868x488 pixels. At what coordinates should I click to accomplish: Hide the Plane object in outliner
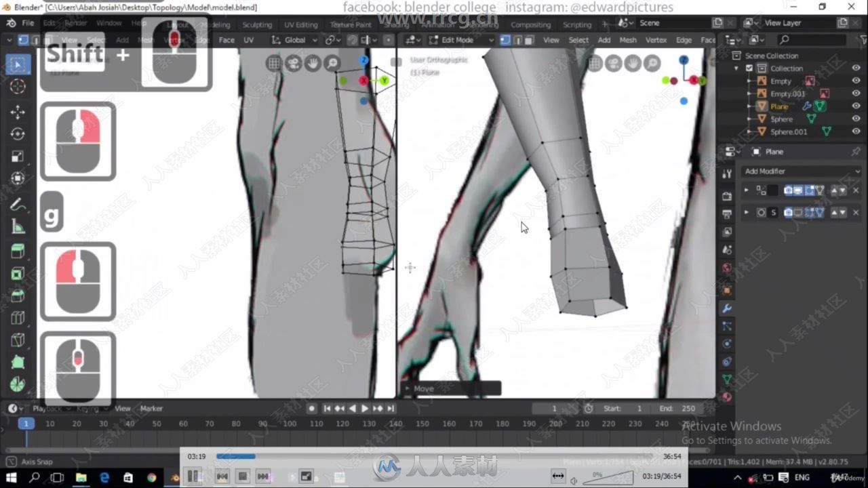pos(856,106)
